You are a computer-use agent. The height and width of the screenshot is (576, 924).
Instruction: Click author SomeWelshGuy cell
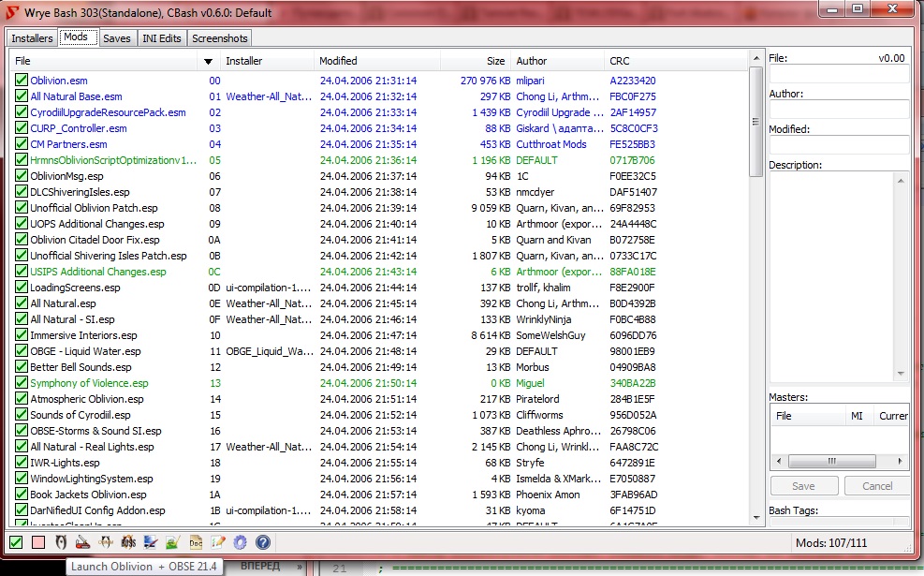(x=550, y=335)
